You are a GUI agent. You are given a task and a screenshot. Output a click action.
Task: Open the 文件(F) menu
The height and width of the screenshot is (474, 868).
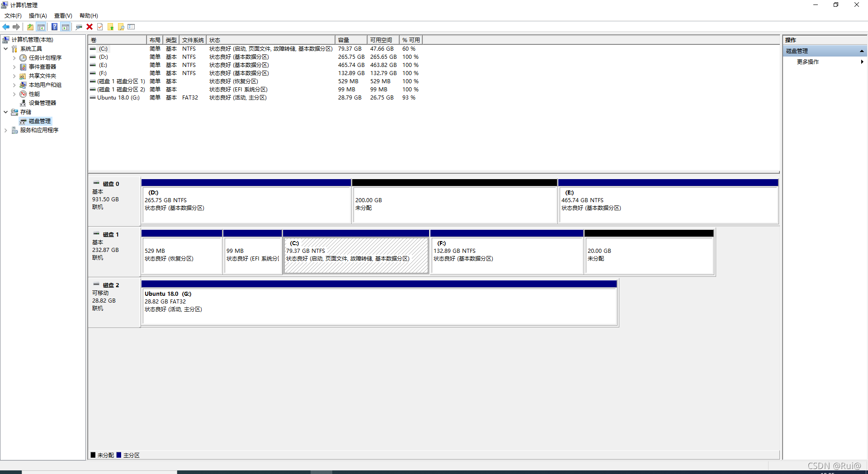pyautogui.click(x=13, y=15)
